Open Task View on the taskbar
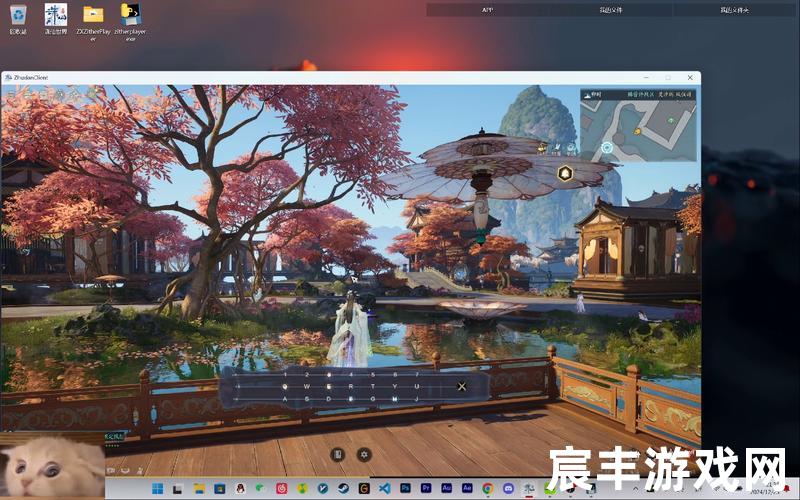800x500 pixels. (x=178, y=489)
